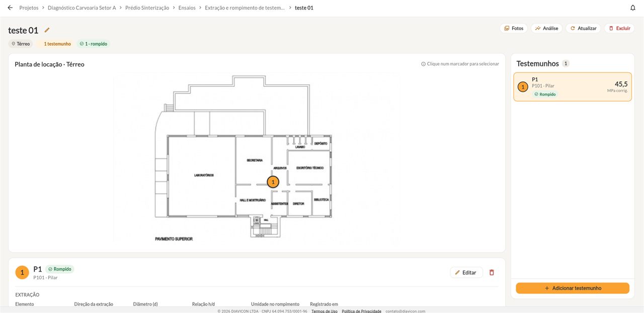Open Política de Privacidade link

[x=362, y=311]
